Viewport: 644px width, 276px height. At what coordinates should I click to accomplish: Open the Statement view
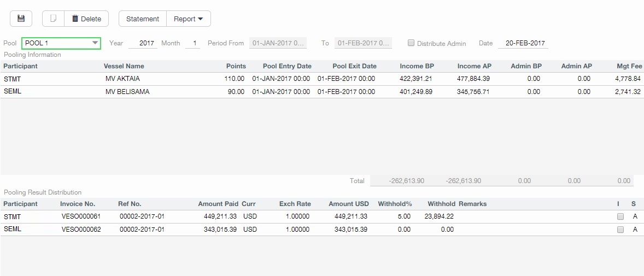pyautogui.click(x=142, y=19)
